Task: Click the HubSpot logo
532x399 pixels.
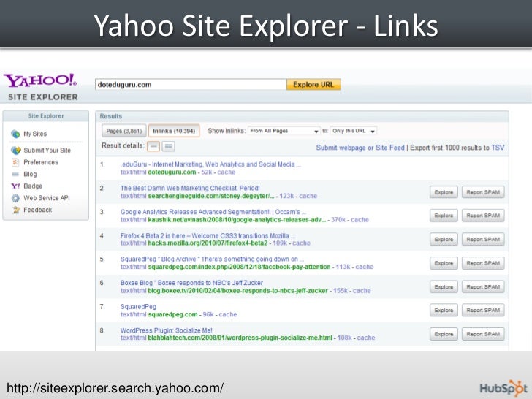Action: click(x=503, y=388)
